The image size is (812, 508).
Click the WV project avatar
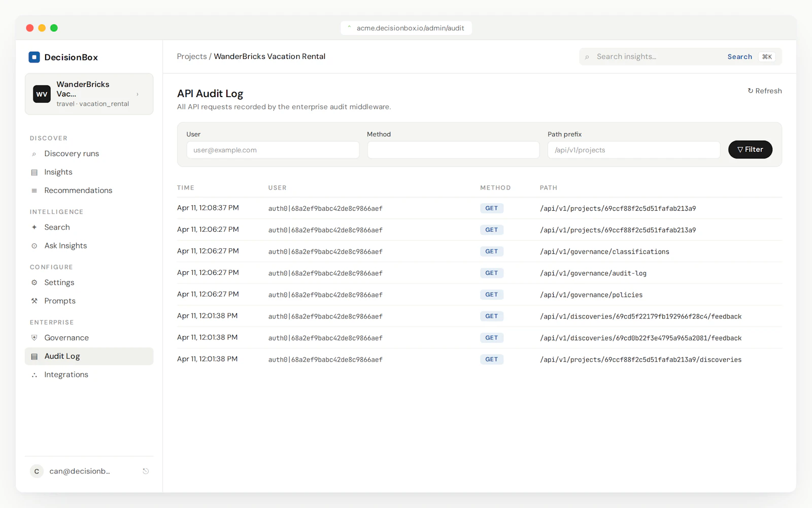pyautogui.click(x=42, y=94)
